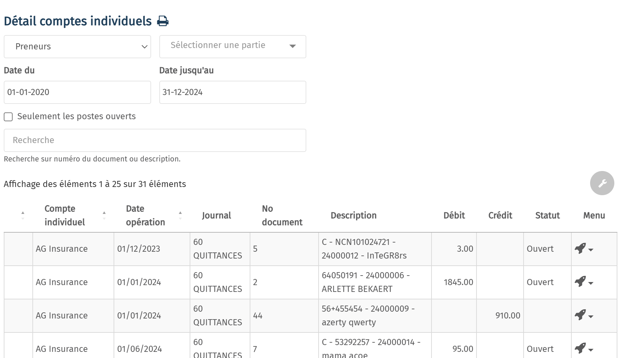Click the Description column header
Viewport: 644px width, 358px height.
click(x=353, y=216)
